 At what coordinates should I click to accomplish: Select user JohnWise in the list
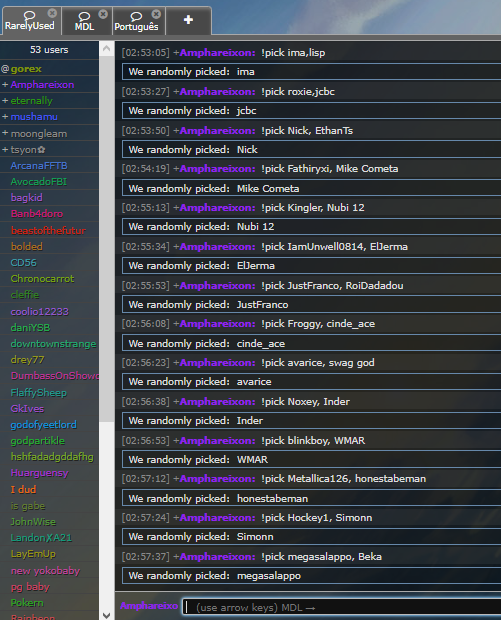[x=33, y=522]
